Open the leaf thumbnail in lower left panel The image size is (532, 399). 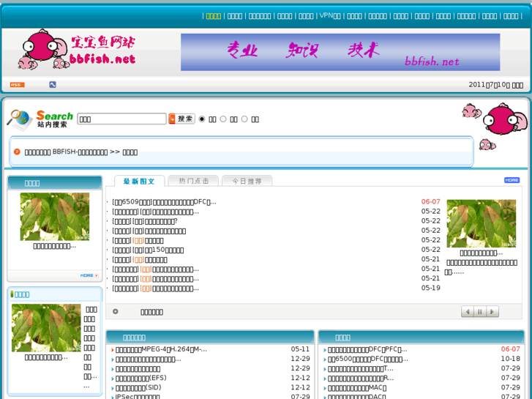46,328
